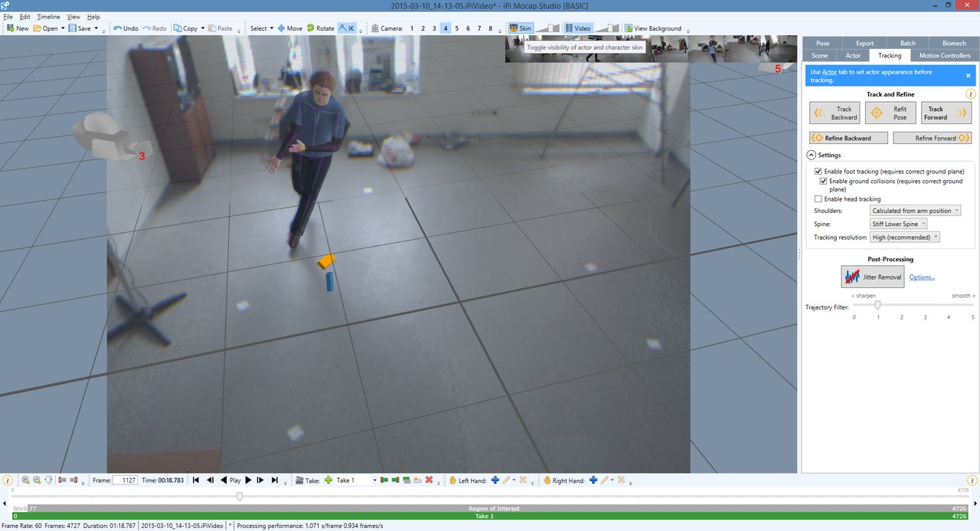The width and height of the screenshot is (980, 531).
Task: Open the Tracking resolution dropdown
Action: (904, 238)
